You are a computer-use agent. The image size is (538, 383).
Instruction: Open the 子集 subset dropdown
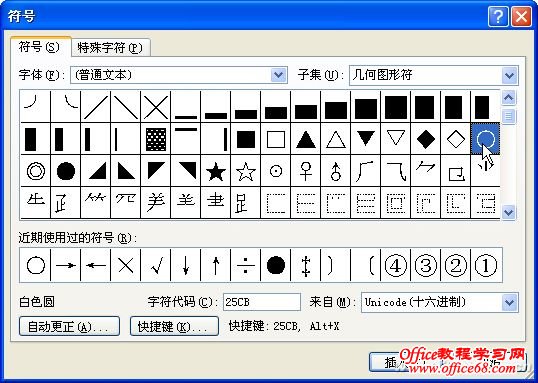(x=510, y=75)
